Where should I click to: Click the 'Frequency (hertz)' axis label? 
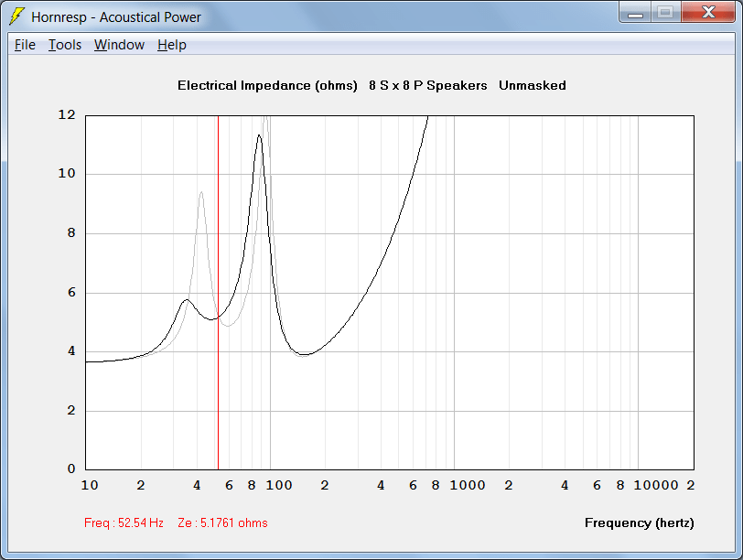640,522
